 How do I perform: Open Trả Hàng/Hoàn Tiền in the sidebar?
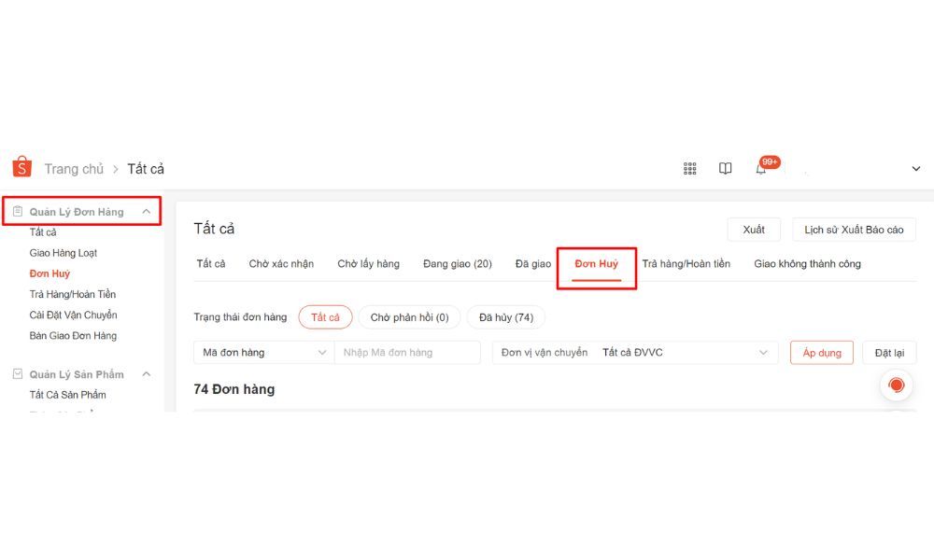coord(73,294)
